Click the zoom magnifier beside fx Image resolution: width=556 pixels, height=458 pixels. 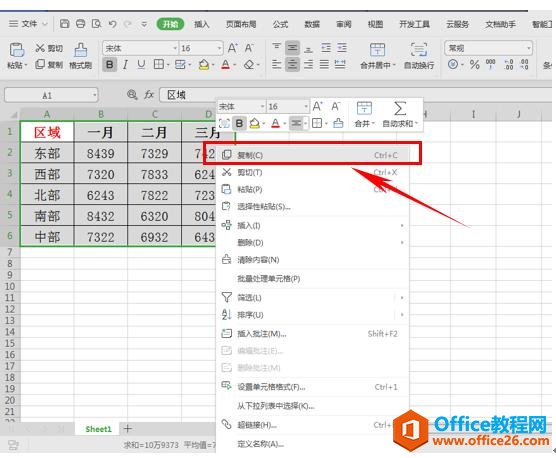point(132,95)
